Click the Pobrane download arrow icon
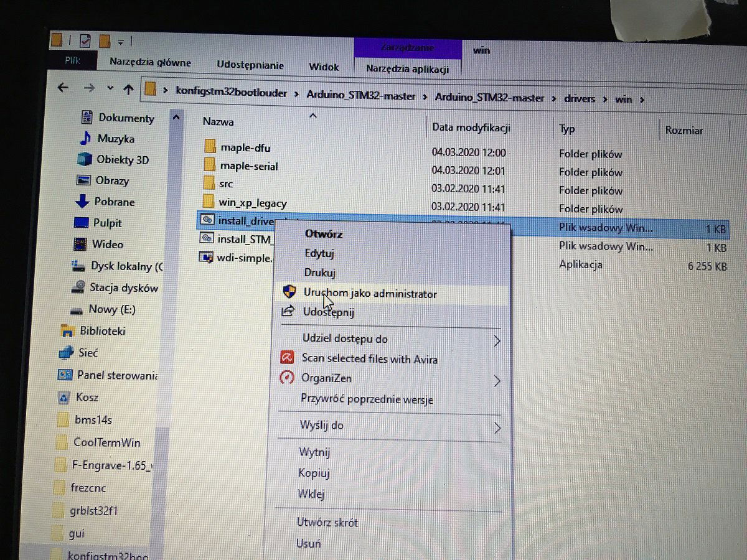The image size is (747, 560). [82, 202]
